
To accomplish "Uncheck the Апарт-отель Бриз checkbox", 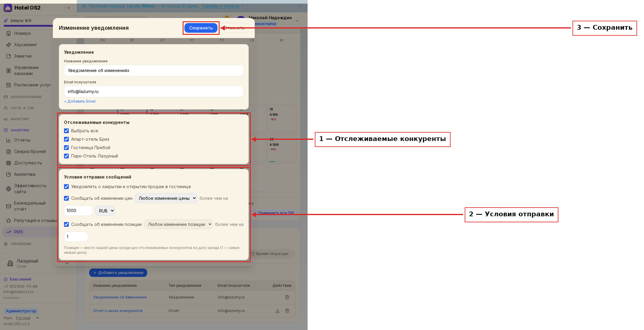I will pyautogui.click(x=66, y=139).
